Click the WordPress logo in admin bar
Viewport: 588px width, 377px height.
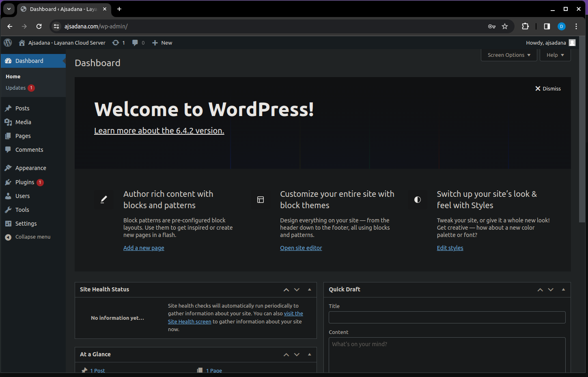coord(8,43)
